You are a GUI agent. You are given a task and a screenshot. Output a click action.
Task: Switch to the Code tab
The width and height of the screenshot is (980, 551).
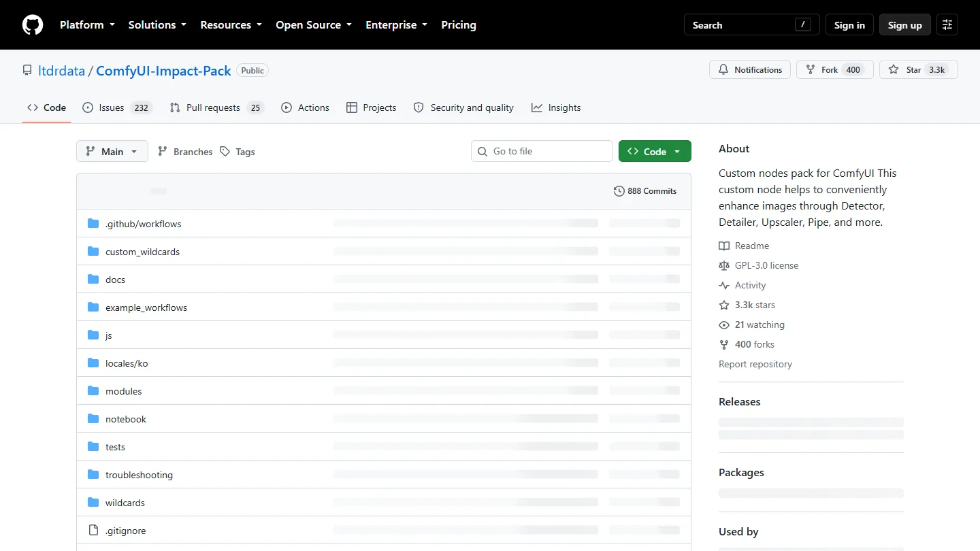[46, 107]
